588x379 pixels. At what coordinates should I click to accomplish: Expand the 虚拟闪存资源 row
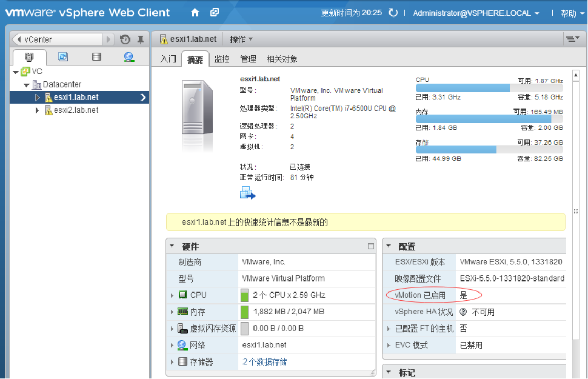click(x=172, y=329)
